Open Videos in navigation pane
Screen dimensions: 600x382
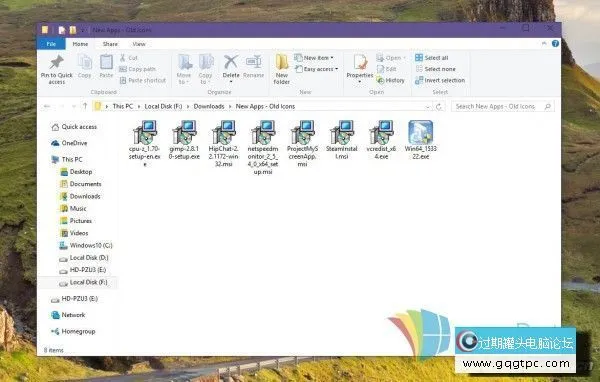[74, 233]
